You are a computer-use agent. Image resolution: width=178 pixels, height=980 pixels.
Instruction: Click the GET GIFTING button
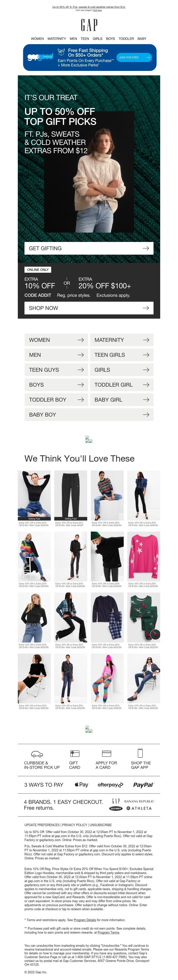[89, 248]
